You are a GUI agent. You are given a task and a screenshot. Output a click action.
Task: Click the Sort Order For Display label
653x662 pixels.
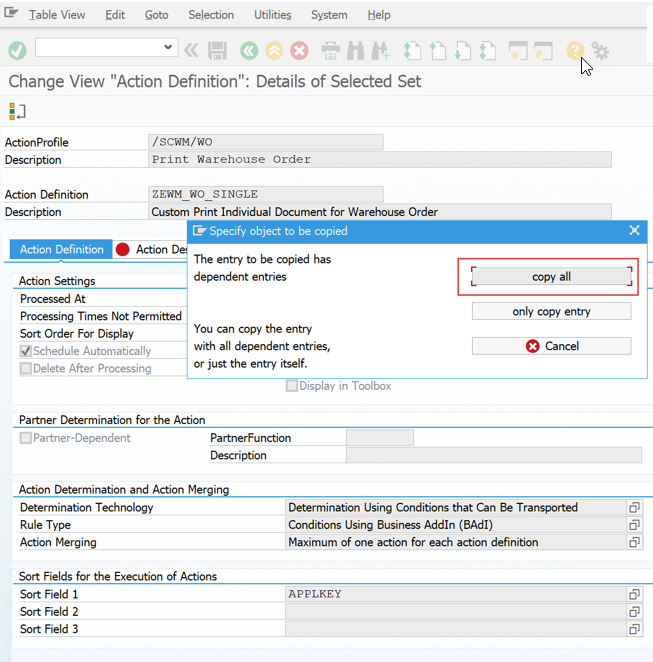77,334
